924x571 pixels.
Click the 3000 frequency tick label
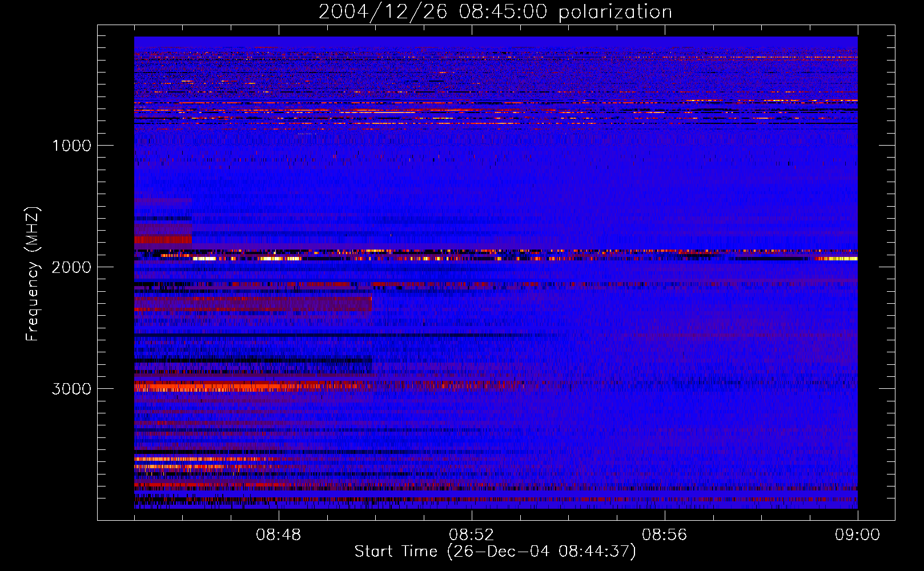click(x=71, y=389)
